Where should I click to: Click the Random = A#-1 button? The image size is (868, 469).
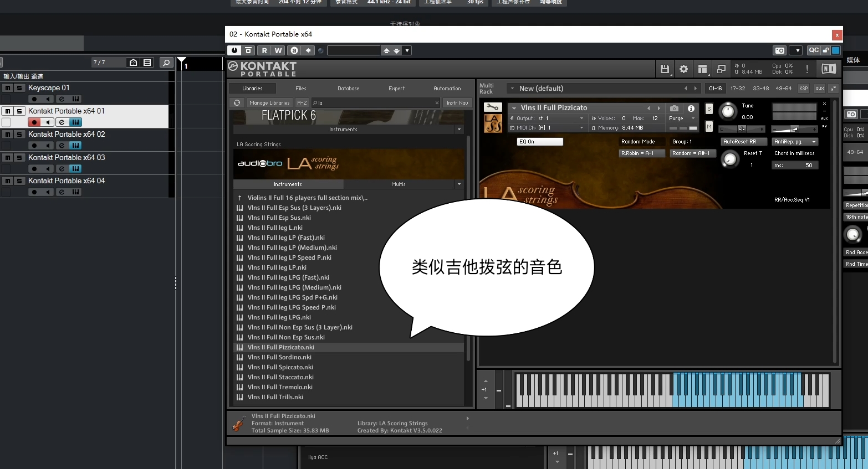tap(693, 153)
